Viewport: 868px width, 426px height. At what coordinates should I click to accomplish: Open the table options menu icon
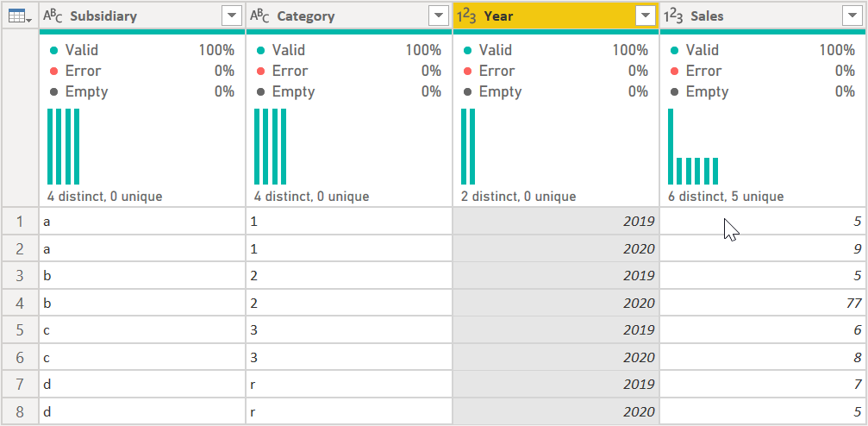(20, 16)
